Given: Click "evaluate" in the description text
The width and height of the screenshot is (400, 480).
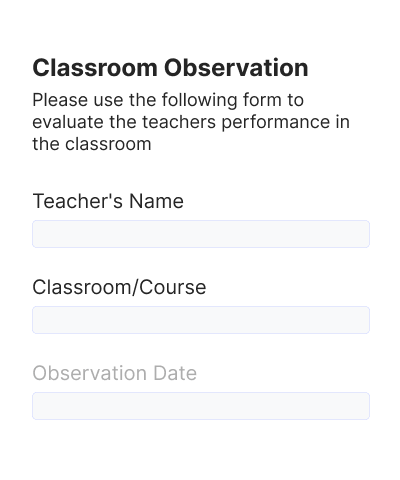Looking at the screenshot, I should pyautogui.click(x=68, y=122).
